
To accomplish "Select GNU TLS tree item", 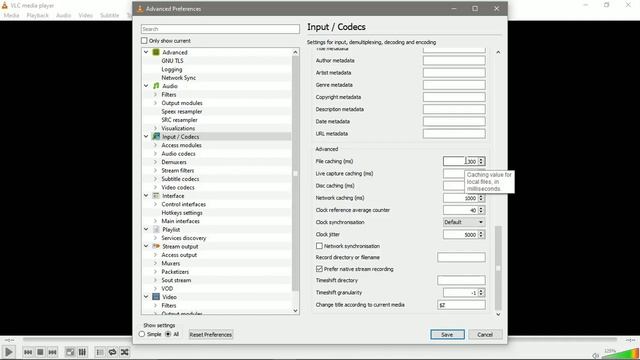I will pos(172,60).
